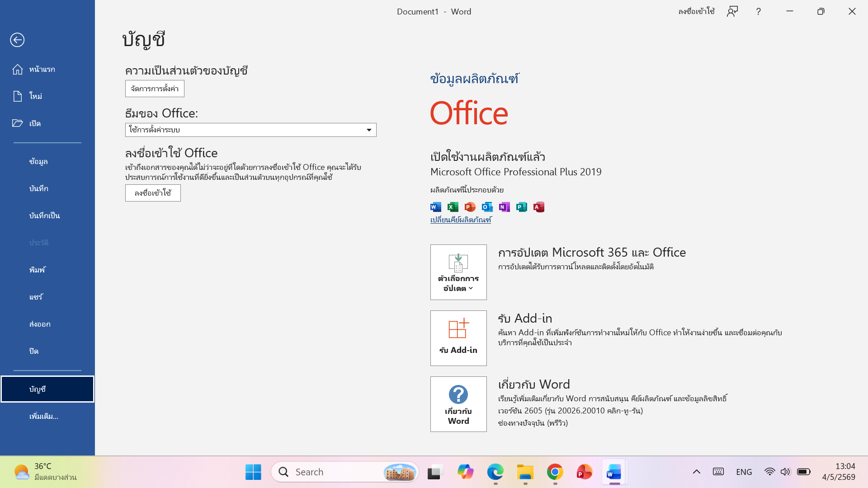Open Microsoft Edge from the taskbar
Viewport: 868px width, 488px height.
[495, 472]
